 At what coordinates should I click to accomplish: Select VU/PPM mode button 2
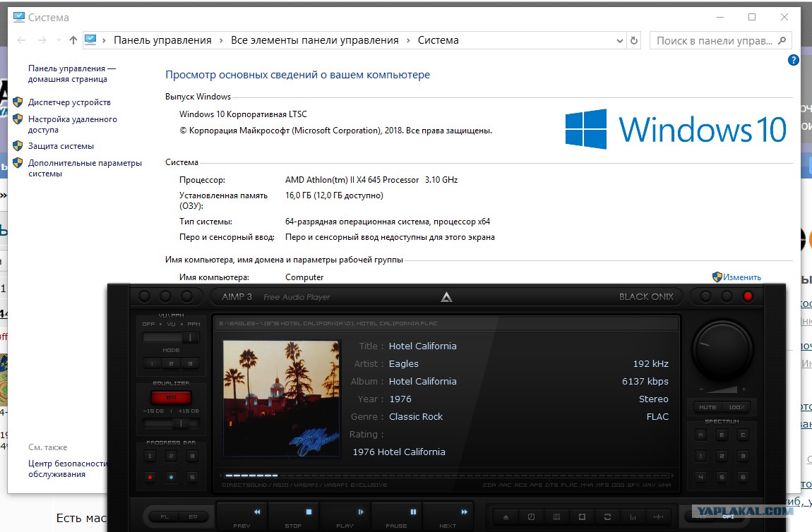(x=171, y=364)
